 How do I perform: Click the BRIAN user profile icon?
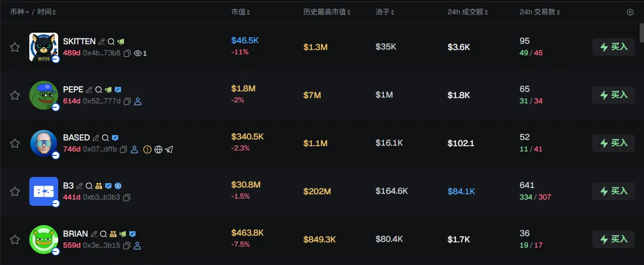[x=137, y=246]
